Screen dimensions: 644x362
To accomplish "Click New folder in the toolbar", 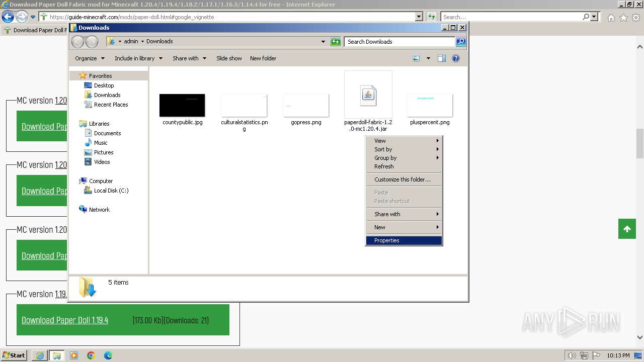I will click(x=263, y=58).
